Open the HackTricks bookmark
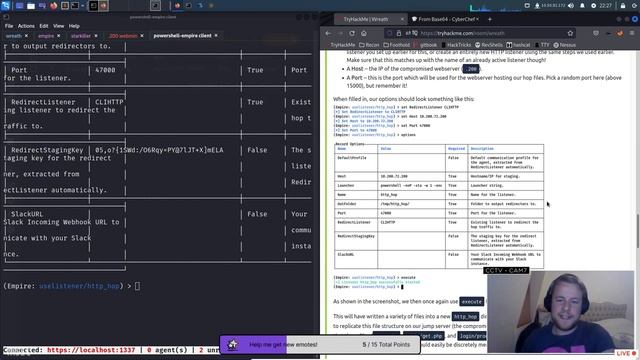640x360 pixels. tap(456, 45)
